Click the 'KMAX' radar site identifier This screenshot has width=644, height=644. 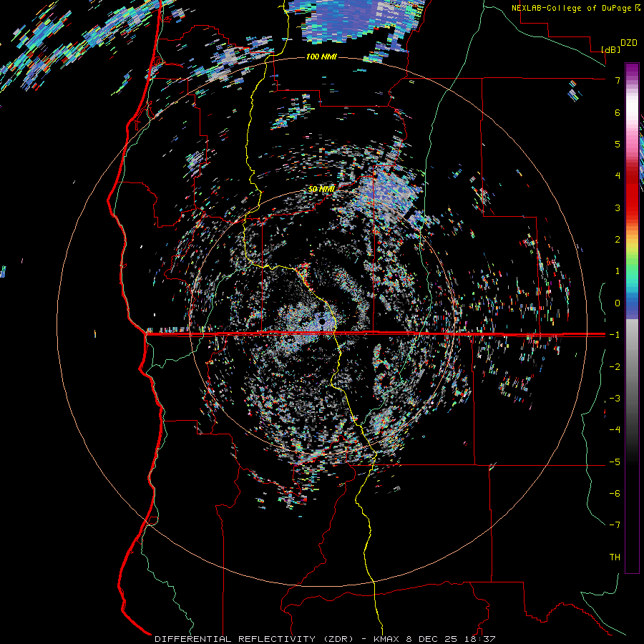point(388,639)
